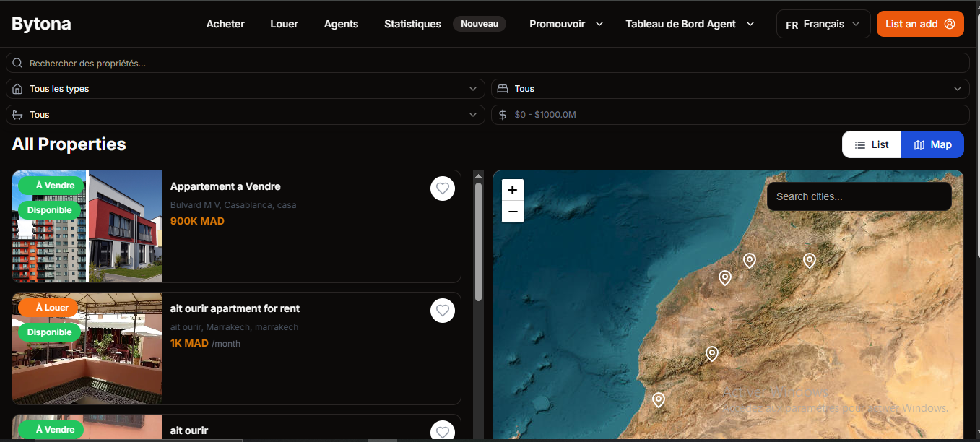The height and width of the screenshot is (442, 980).
Task: Switch to List view
Action: pyautogui.click(x=872, y=144)
